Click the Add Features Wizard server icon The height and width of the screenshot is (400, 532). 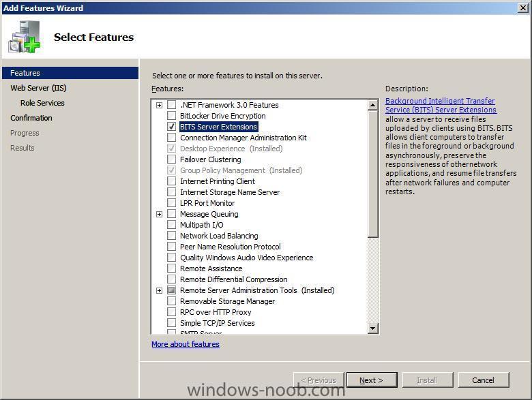pyautogui.click(x=25, y=37)
